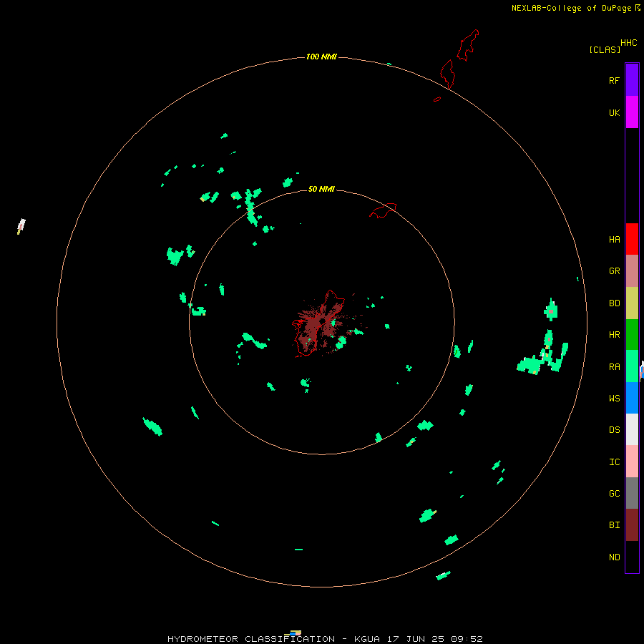Click the RA legend label

click(614, 367)
